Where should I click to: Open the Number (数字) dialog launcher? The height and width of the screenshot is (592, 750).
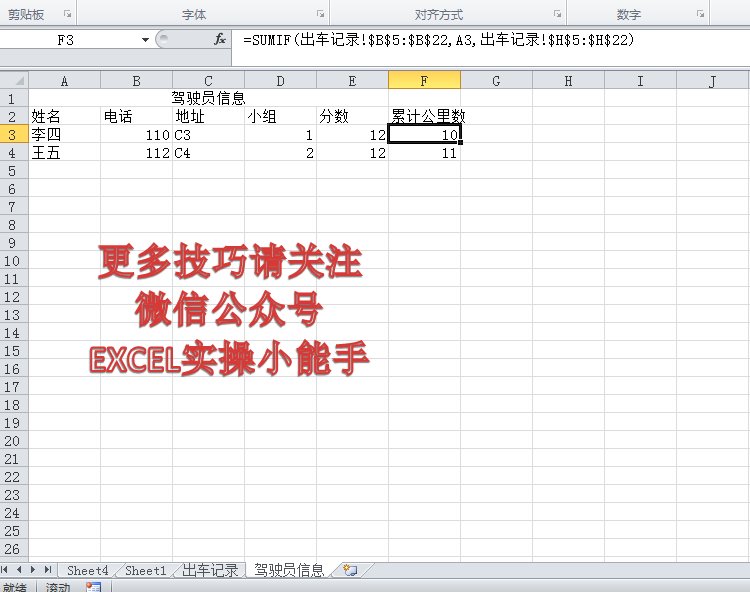tap(700, 14)
